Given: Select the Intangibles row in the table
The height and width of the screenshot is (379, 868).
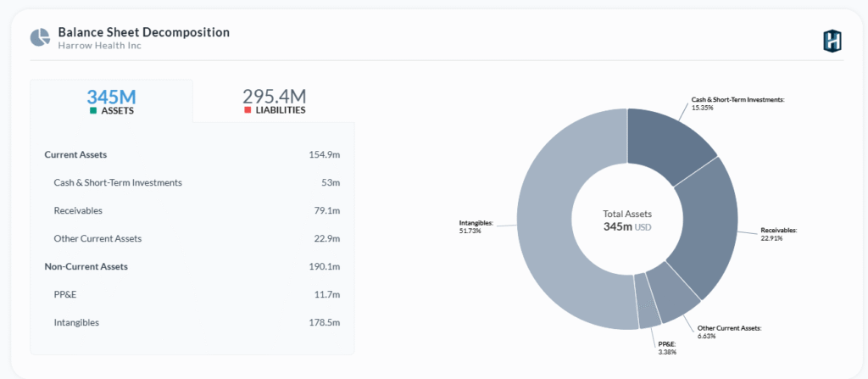Looking at the screenshot, I should [76, 322].
